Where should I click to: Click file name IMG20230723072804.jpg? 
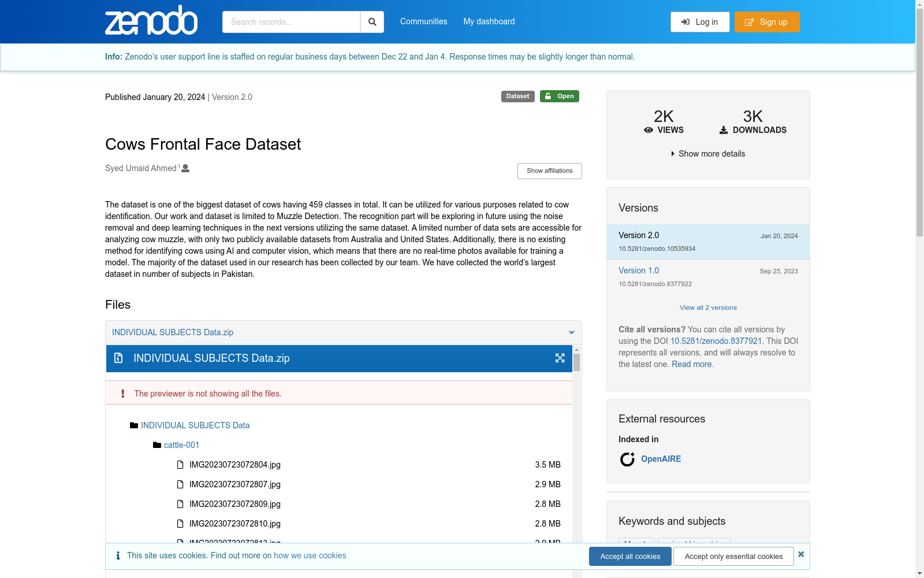coord(235,465)
